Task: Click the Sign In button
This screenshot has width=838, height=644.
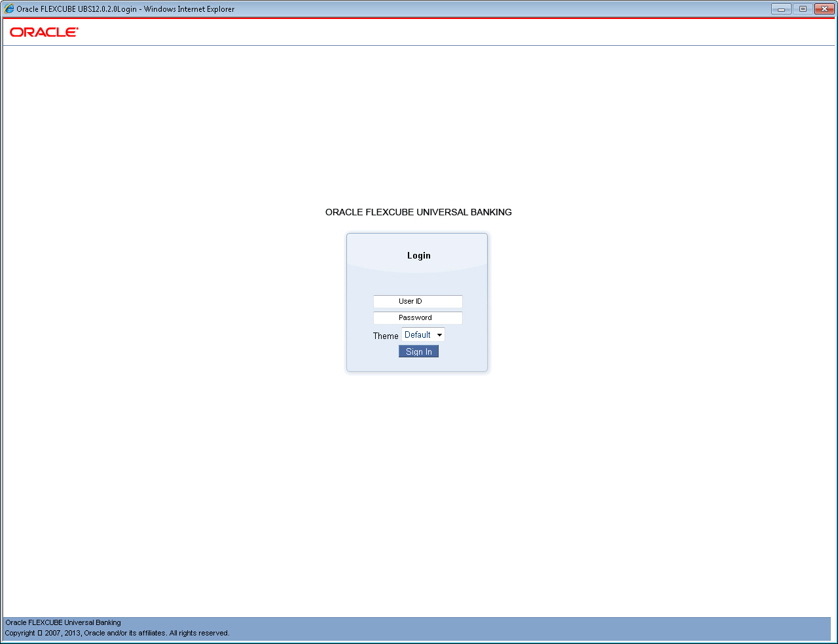Action: pyautogui.click(x=418, y=351)
